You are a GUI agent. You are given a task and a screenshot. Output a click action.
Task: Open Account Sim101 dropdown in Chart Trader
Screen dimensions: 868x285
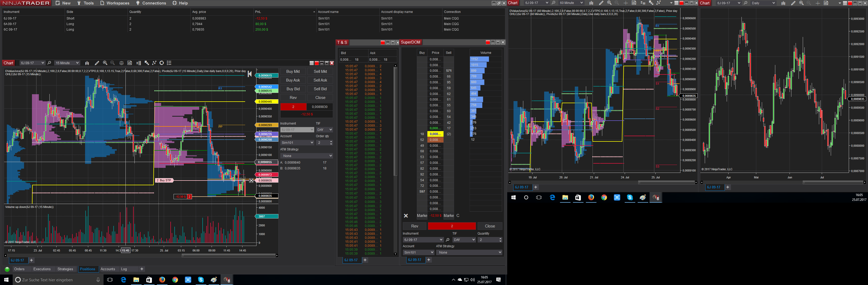pos(297,143)
